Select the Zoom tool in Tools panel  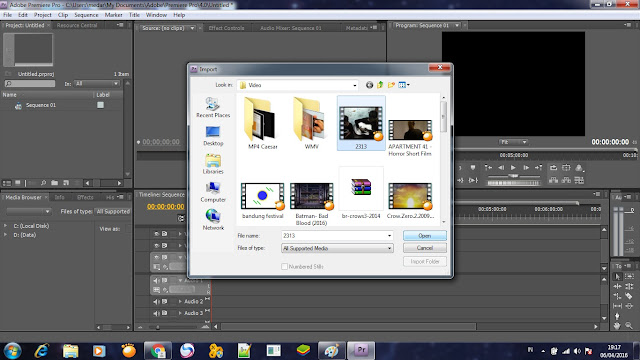tap(629, 326)
